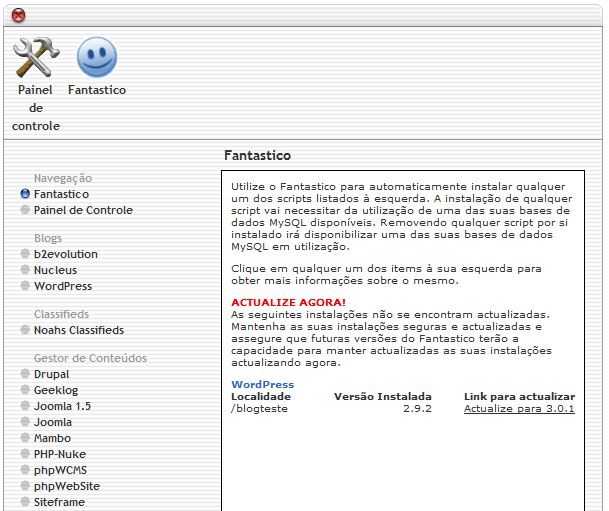Open the phpWCMS script page
This screenshot has height=511, width=609.
[x=60, y=470]
